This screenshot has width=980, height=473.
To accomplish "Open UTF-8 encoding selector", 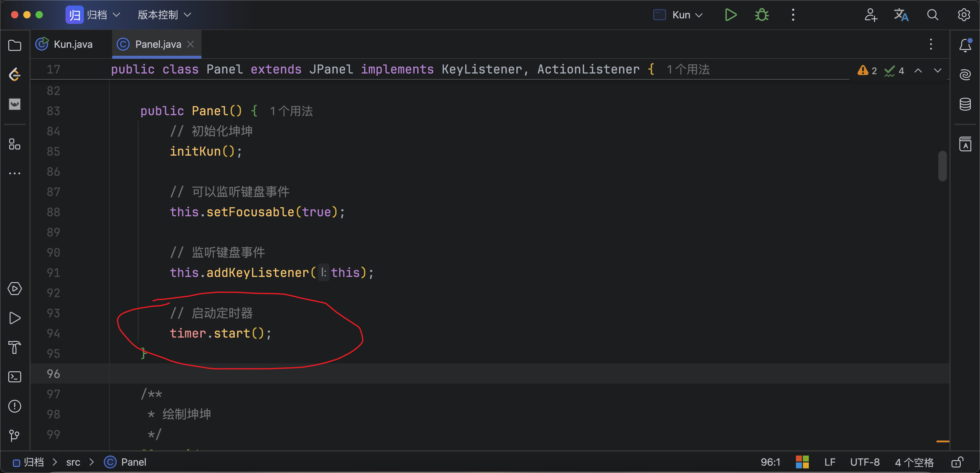I will coord(865,462).
